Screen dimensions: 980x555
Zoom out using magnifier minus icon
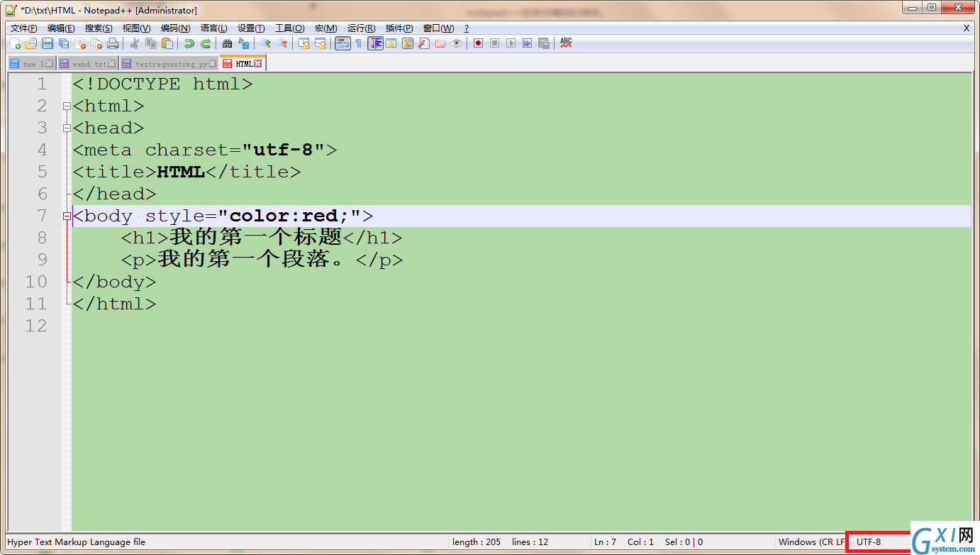282,43
